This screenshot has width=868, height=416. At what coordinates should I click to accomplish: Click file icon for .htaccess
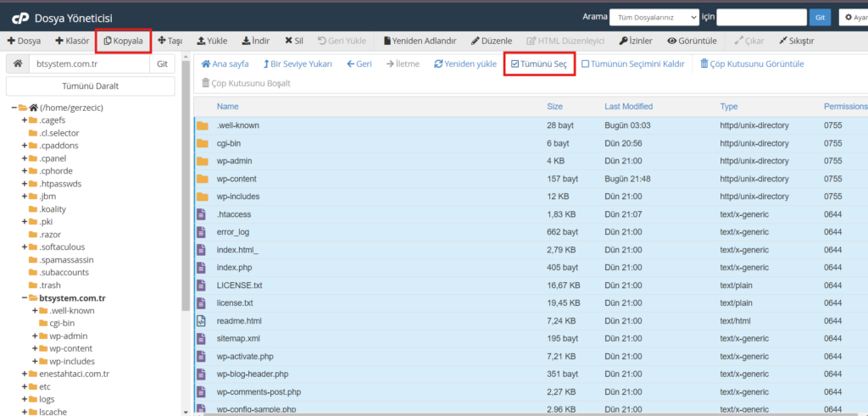click(x=202, y=214)
